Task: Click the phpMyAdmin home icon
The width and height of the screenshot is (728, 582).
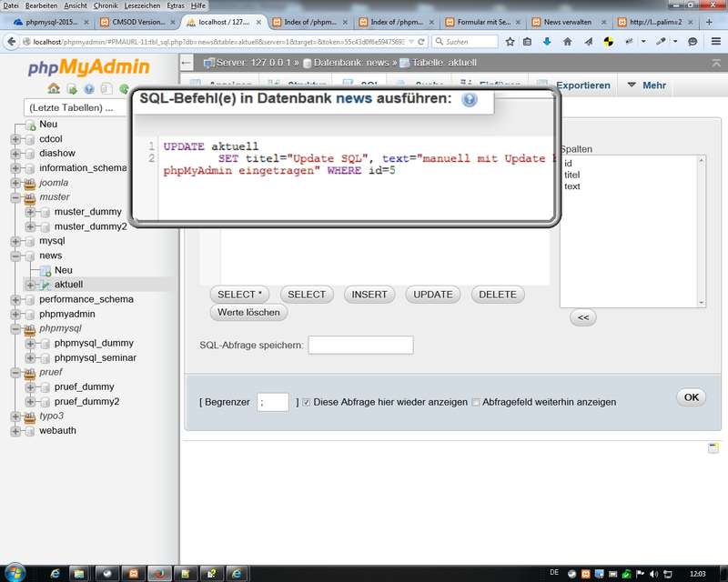Action: [54, 89]
